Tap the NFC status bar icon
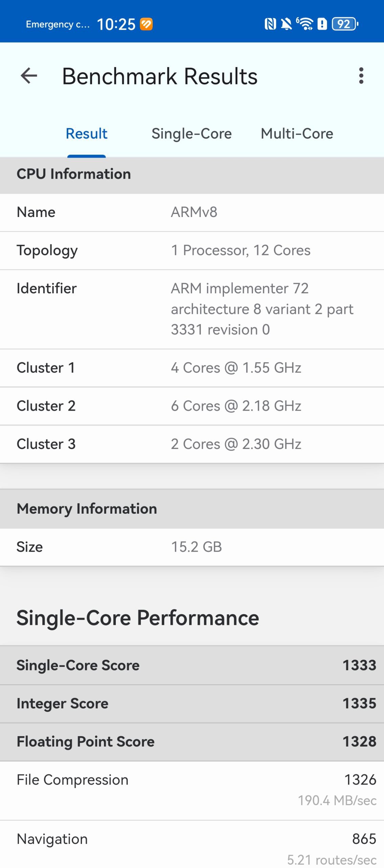384x868 pixels. (x=270, y=24)
